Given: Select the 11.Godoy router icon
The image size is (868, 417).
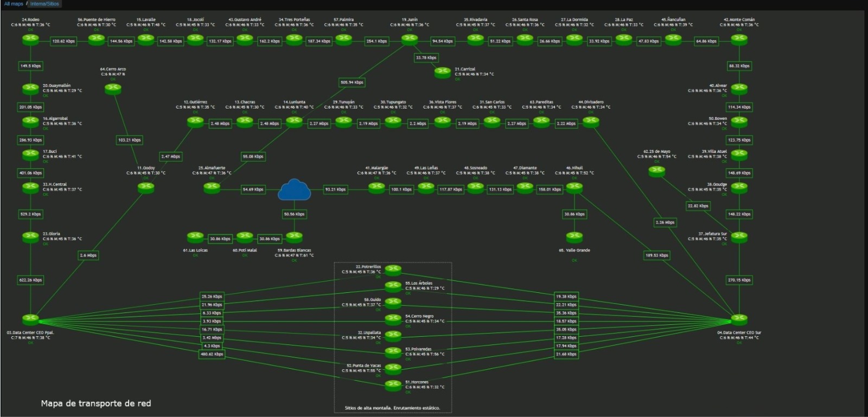Looking at the screenshot, I should point(146,188).
